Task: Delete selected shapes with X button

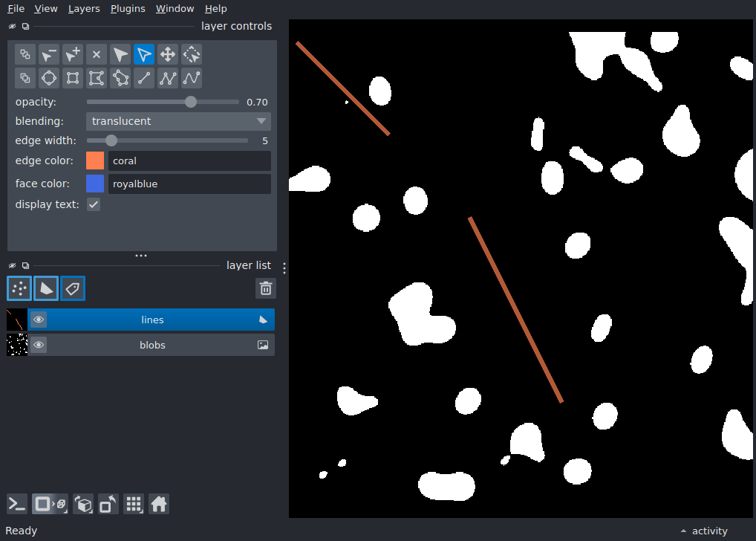Action: point(97,54)
